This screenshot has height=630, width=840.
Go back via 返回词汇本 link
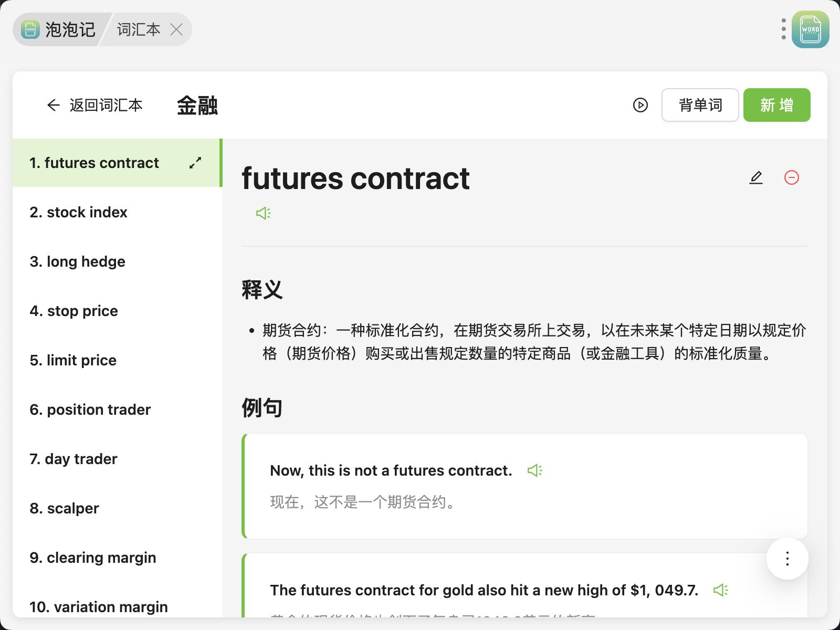pyautogui.click(x=95, y=105)
